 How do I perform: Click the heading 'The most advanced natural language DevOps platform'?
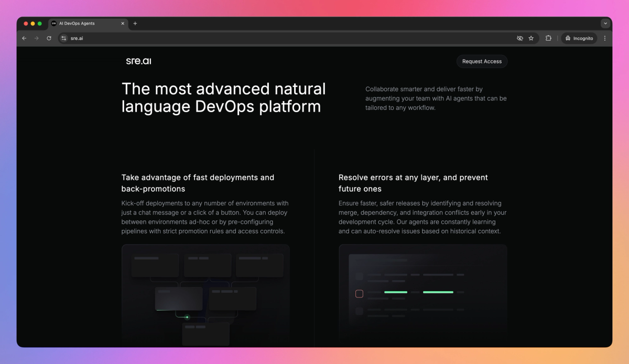click(x=224, y=97)
